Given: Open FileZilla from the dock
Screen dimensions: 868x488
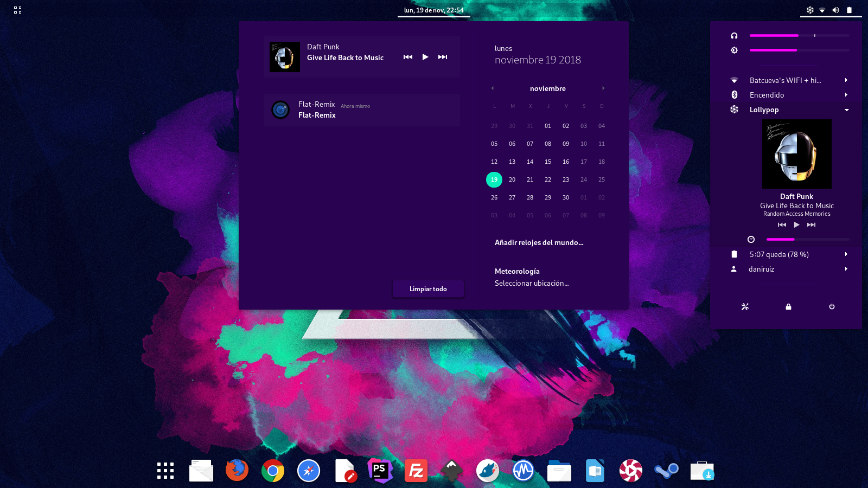Looking at the screenshot, I should coord(416,471).
